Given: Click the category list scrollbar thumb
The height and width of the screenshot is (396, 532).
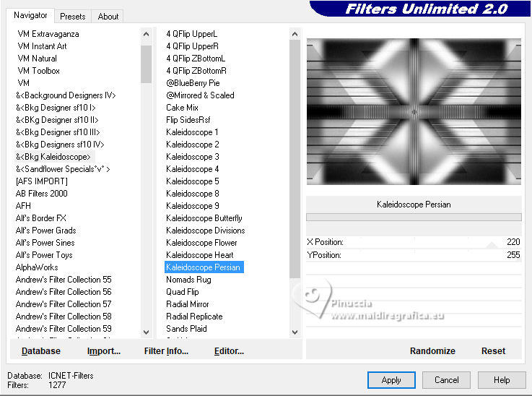Looking at the screenshot, I should [147, 64].
